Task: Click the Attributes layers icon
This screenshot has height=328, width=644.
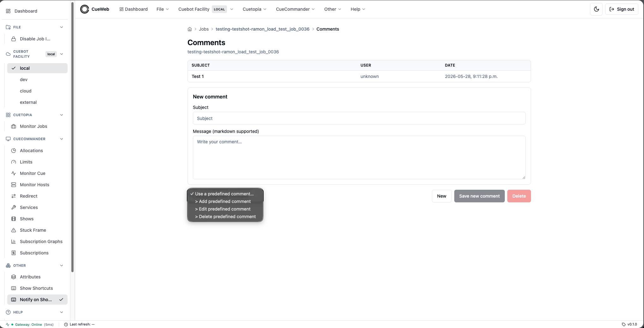Action: pos(14,277)
